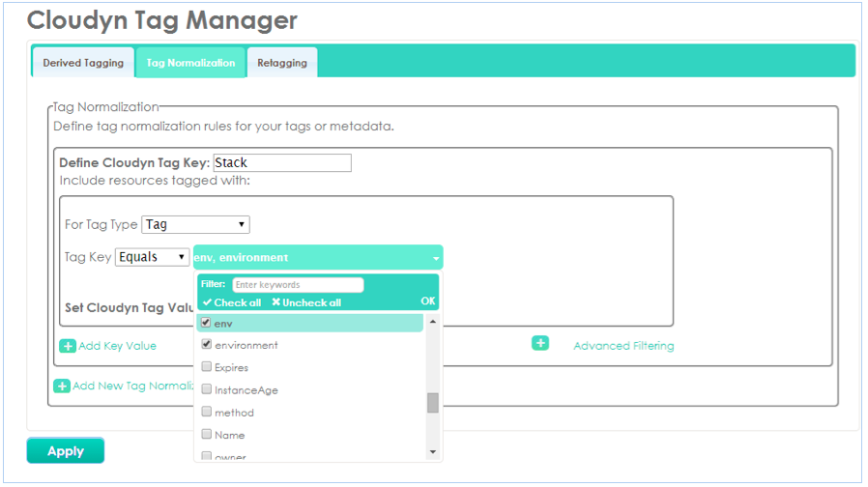The width and height of the screenshot is (868, 487).
Task: Click the Add Key Value link
Action: pyautogui.click(x=117, y=346)
